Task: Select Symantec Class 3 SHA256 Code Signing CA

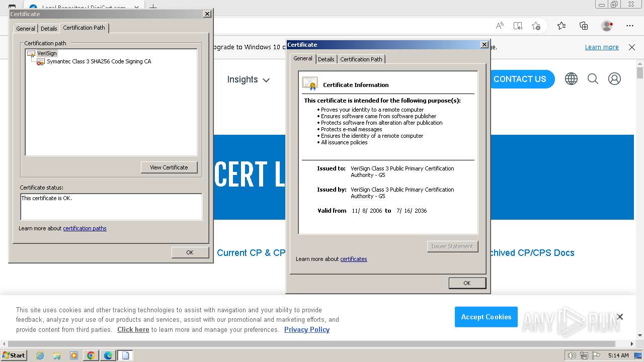Action: coord(99,61)
